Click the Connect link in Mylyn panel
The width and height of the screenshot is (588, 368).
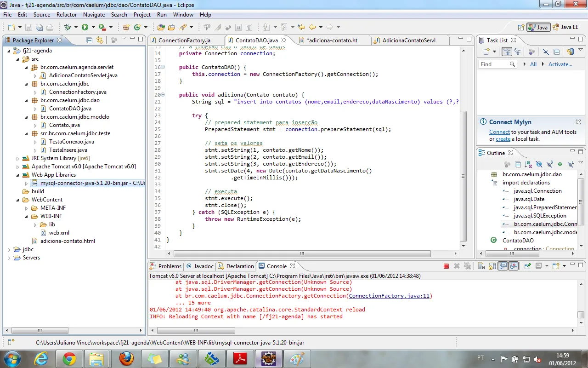tap(499, 132)
